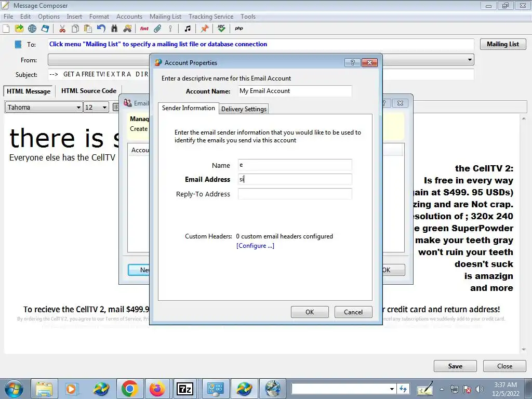
Task: Open Find with the binoculars icon
Action: (114, 29)
